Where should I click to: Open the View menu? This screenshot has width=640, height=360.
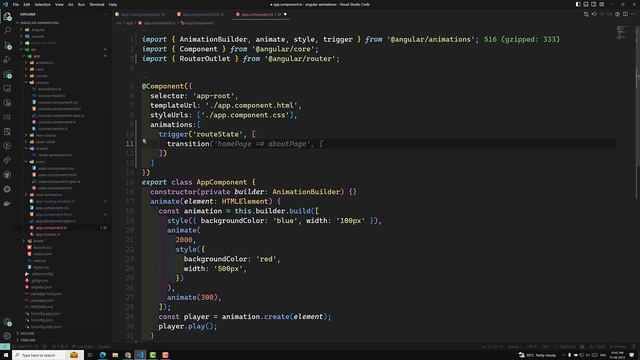pos(59,4)
